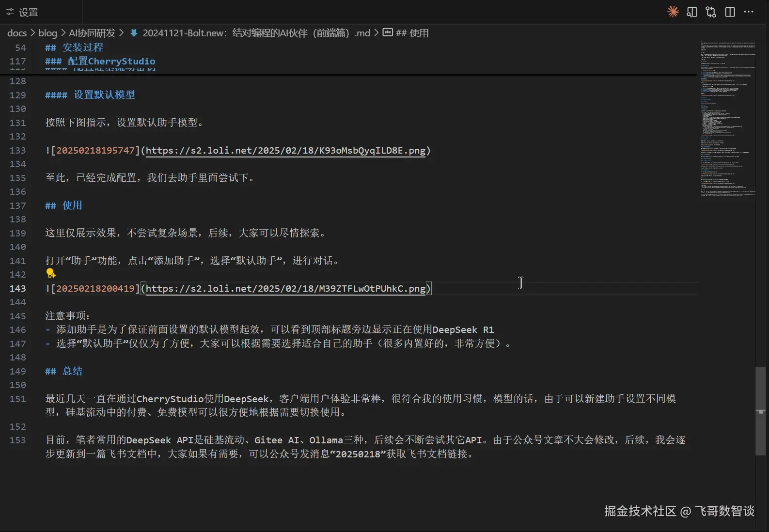Viewport: 769px width, 532px height.
Task: Click the minimap code overview
Action: pos(727,119)
